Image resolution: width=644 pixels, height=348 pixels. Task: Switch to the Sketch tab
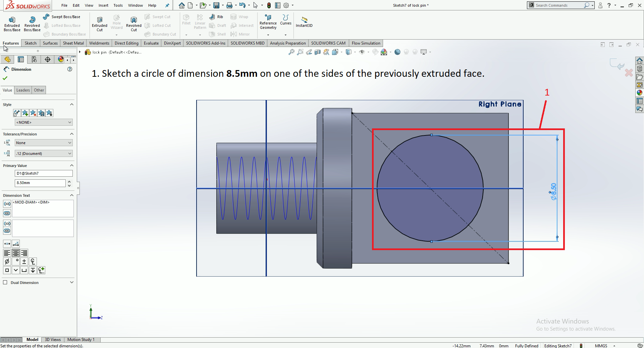click(31, 43)
